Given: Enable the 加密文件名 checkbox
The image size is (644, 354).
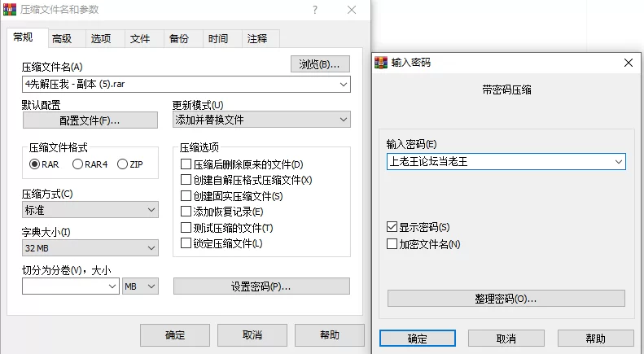Looking at the screenshot, I should [x=392, y=244].
